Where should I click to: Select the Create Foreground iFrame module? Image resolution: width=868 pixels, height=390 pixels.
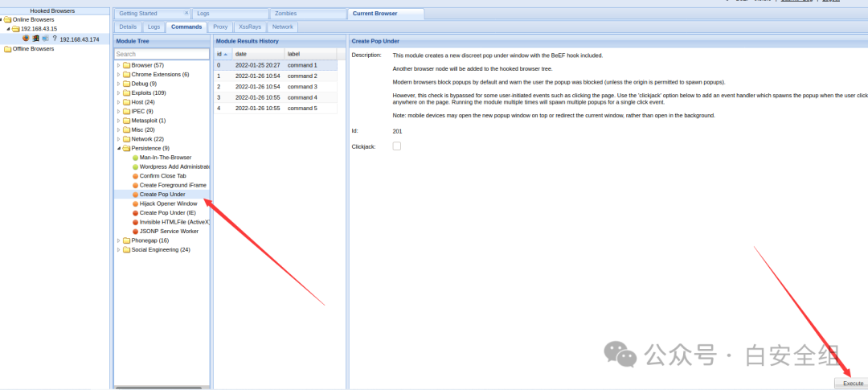click(173, 185)
